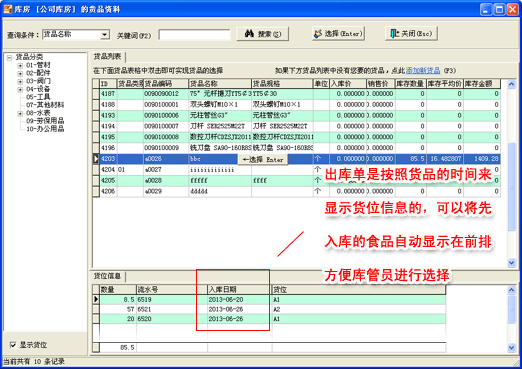Expand the 01-管材 tree node

tap(20, 65)
